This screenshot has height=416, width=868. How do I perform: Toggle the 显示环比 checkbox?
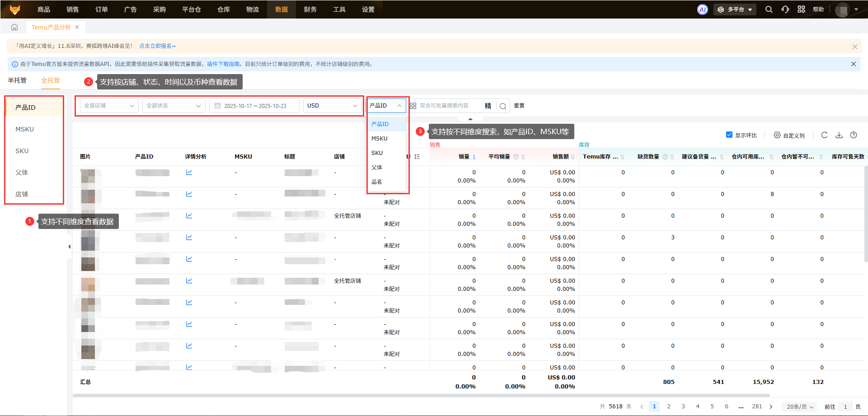click(729, 135)
